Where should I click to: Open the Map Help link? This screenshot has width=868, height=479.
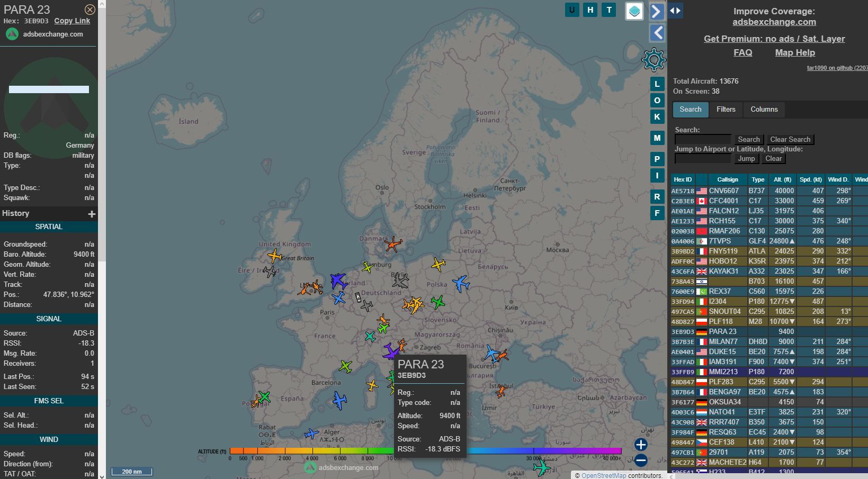click(x=795, y=52)
